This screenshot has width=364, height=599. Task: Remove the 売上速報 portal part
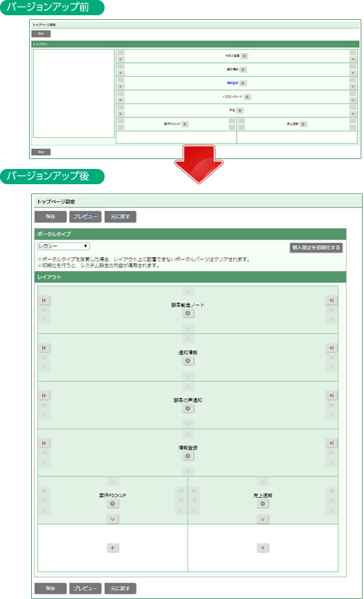(263, 504)
